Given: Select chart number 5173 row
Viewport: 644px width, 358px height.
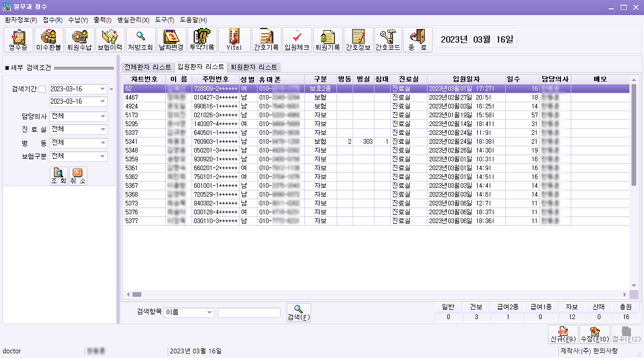Looking at the screenshot, I should (x=377, y=115).
